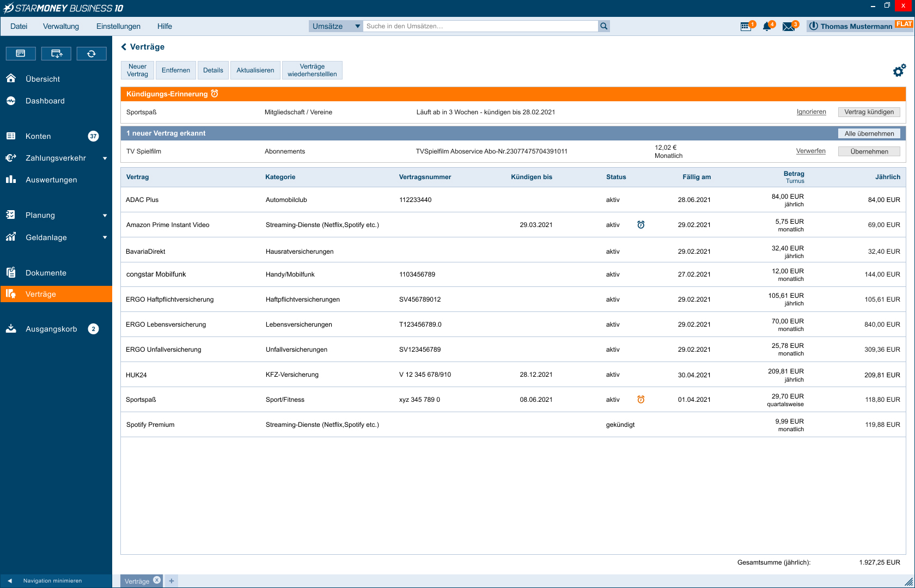Click Übernehmen for TV Spielfilm
Image resolution: width=915 pixels, height=588 pixels.
[x=869, y=151]
